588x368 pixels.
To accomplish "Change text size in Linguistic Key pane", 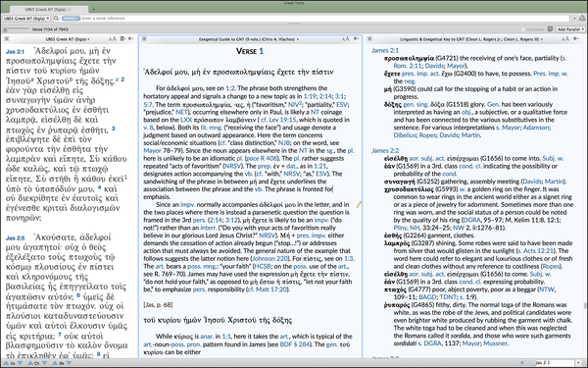I will 565,38.
